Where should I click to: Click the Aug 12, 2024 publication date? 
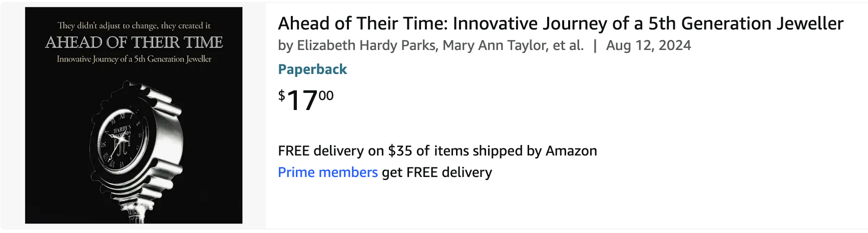click(x=649, y=45)
